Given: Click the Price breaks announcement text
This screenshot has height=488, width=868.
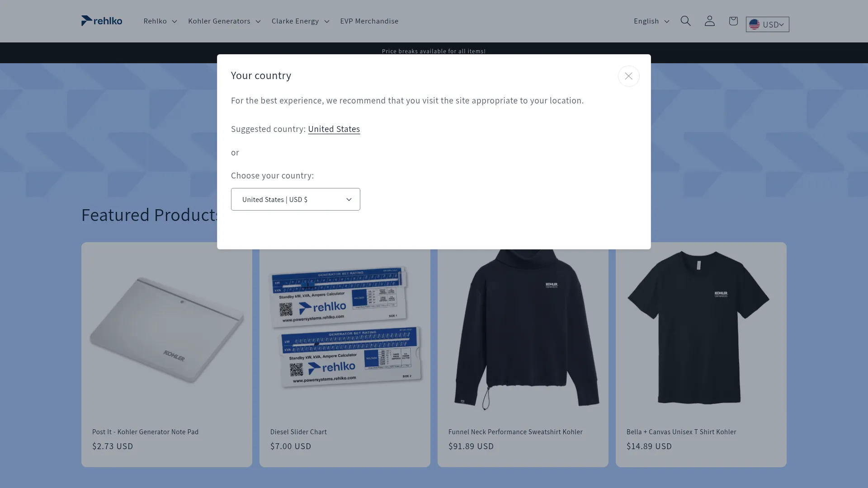Looking at the screenshot, I should tap(434, 51).
